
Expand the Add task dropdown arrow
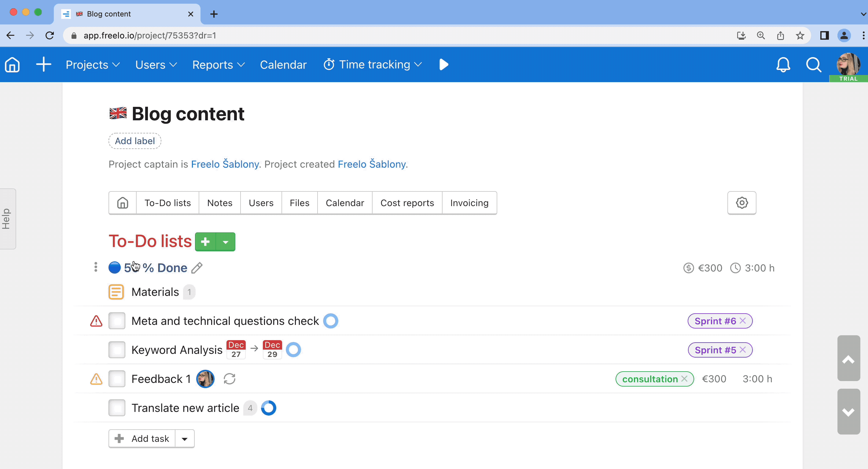185,438
